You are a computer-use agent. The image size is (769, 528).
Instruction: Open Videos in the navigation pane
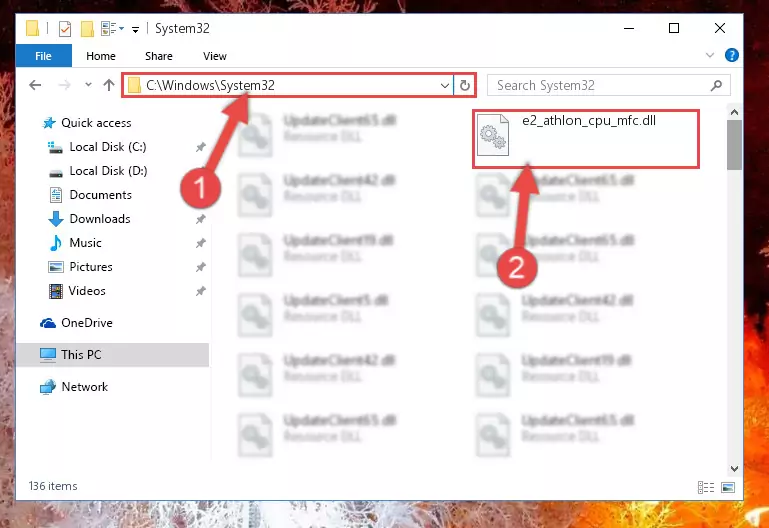point(87,291)
